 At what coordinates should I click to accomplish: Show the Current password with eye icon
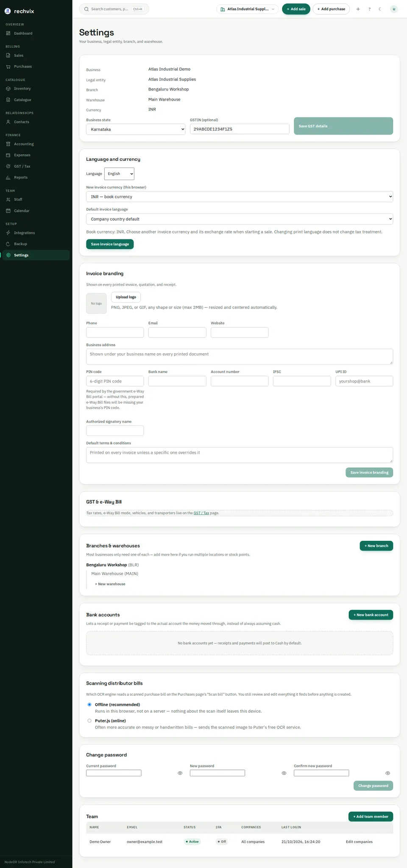[180, 773]
